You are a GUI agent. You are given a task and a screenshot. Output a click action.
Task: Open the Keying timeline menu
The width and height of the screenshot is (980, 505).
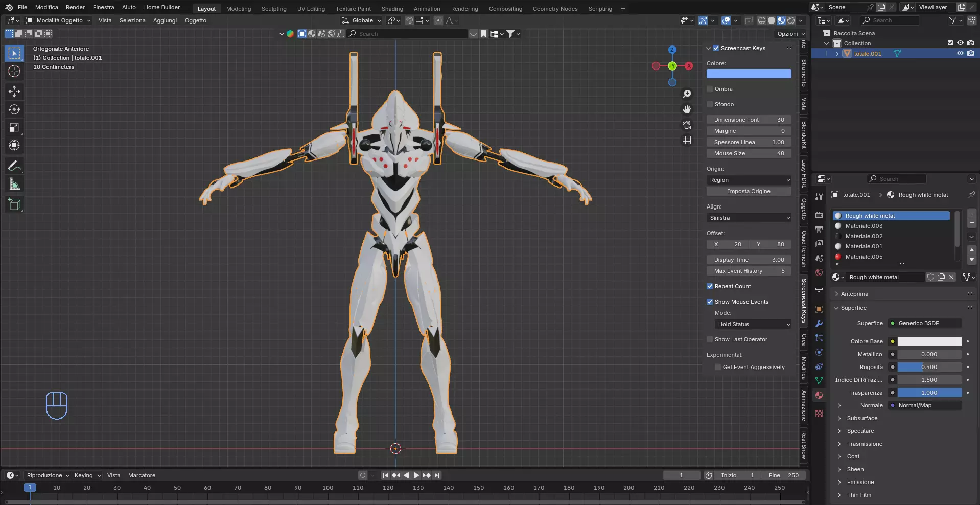tap(87, 475)
